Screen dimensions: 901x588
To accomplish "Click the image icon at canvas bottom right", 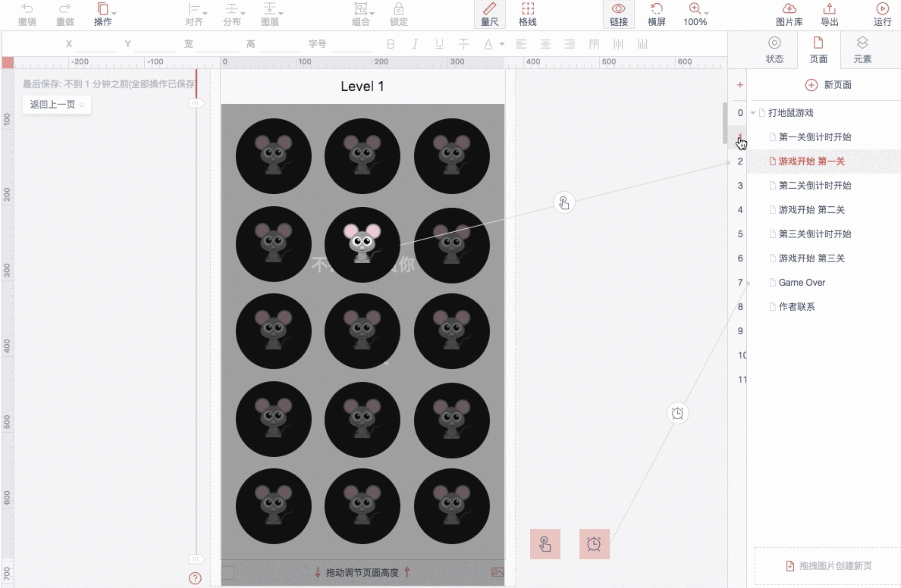I will click(x=497, y=572).
